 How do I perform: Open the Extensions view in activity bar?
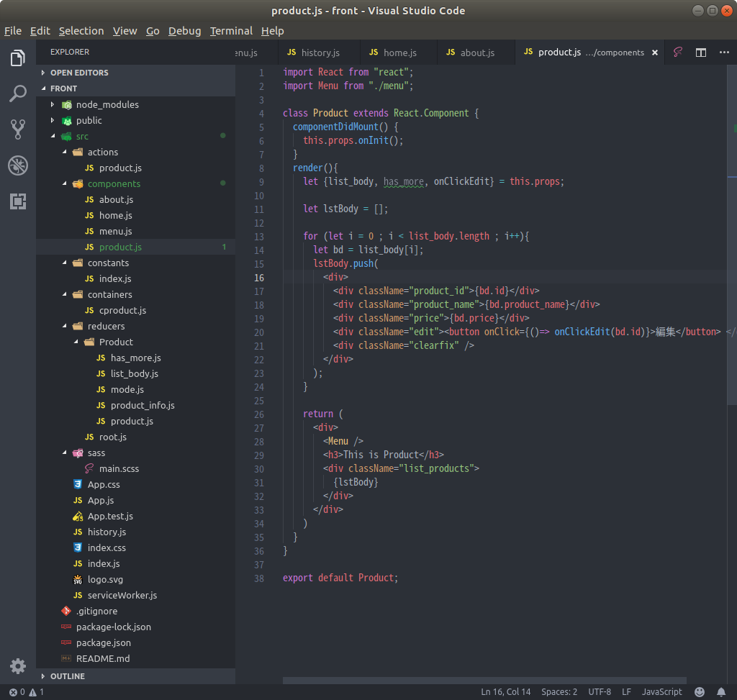[x=18, y=201]
